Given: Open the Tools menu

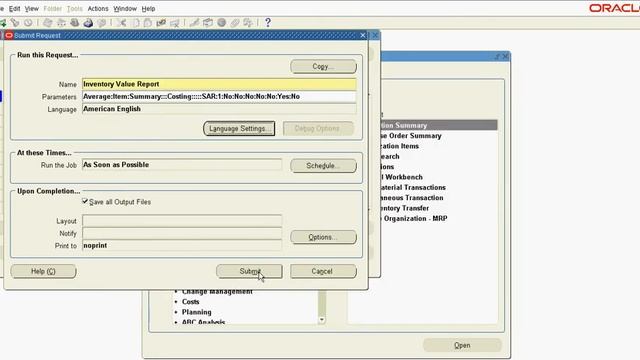Looking at the screenshot, I should point(75,9).
